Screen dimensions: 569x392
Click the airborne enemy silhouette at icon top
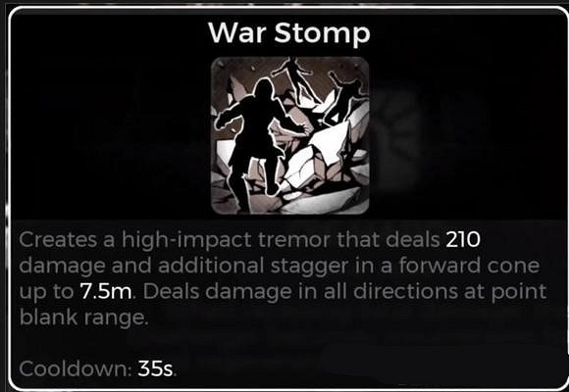click(294, 79)
